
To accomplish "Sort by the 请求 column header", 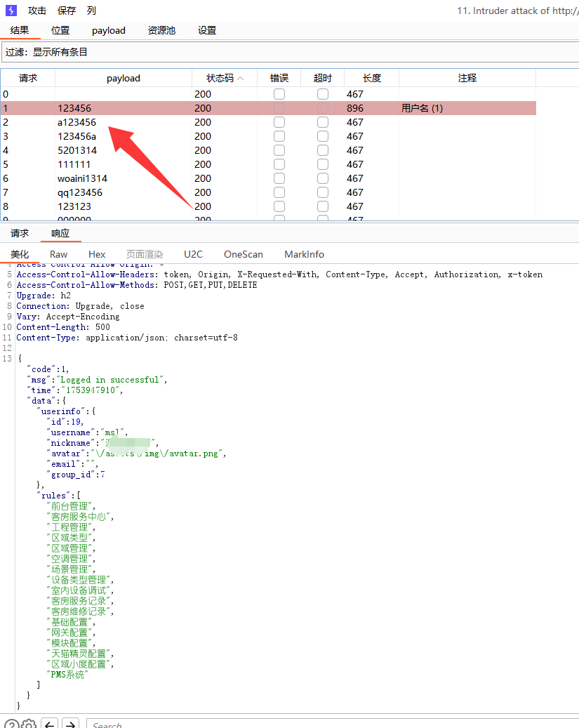I will coord(28,78).
